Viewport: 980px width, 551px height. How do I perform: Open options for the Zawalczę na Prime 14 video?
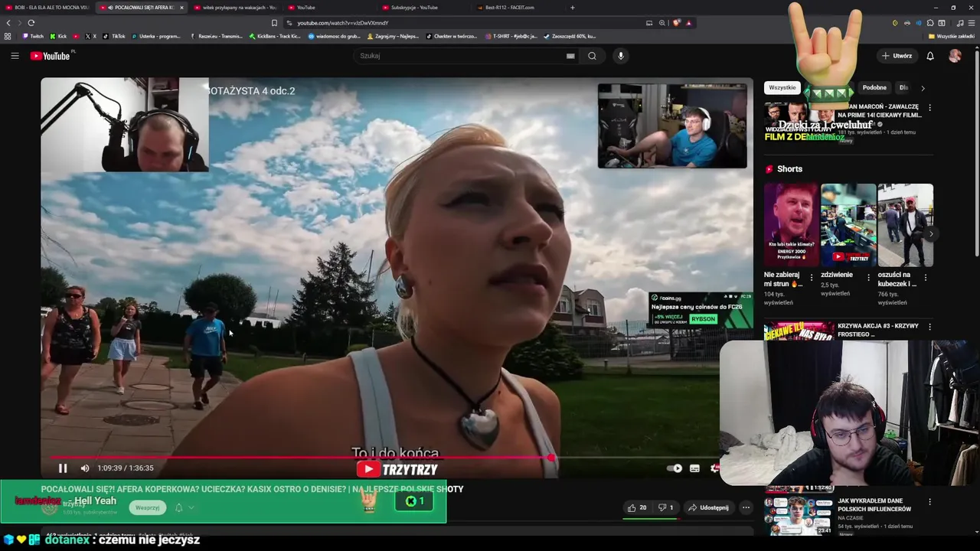tap(929, 108)
